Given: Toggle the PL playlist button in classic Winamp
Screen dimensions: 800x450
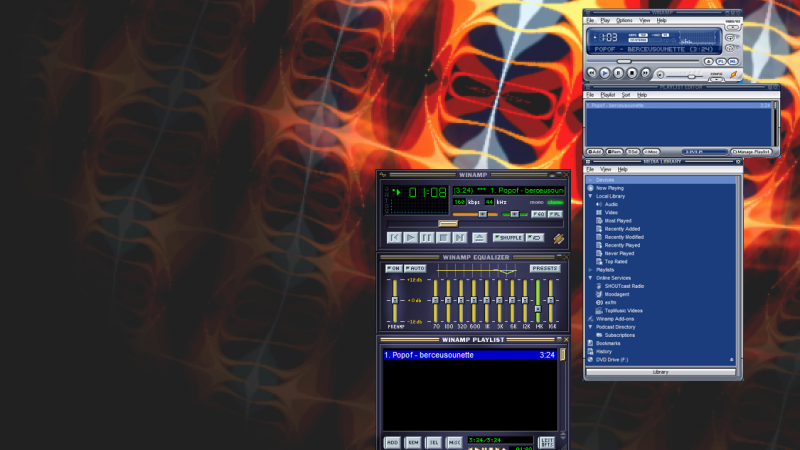Looking at the screenshot, I should [x=555, y=214].
